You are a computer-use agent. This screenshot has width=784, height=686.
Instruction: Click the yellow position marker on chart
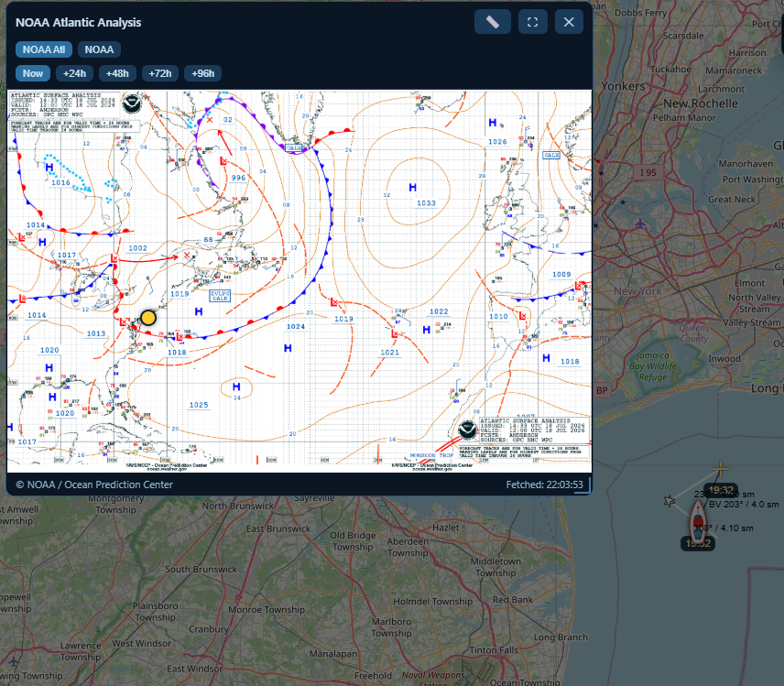click(x=148, y=318)
